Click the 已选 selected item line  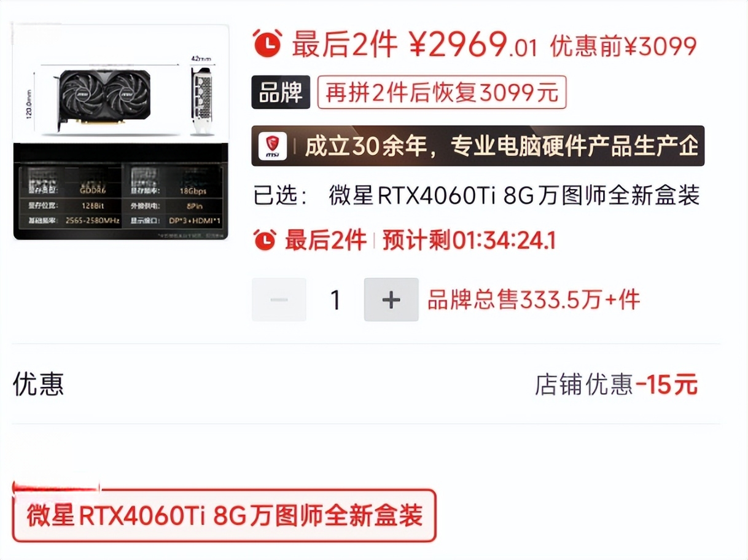(x=477, y=196)
